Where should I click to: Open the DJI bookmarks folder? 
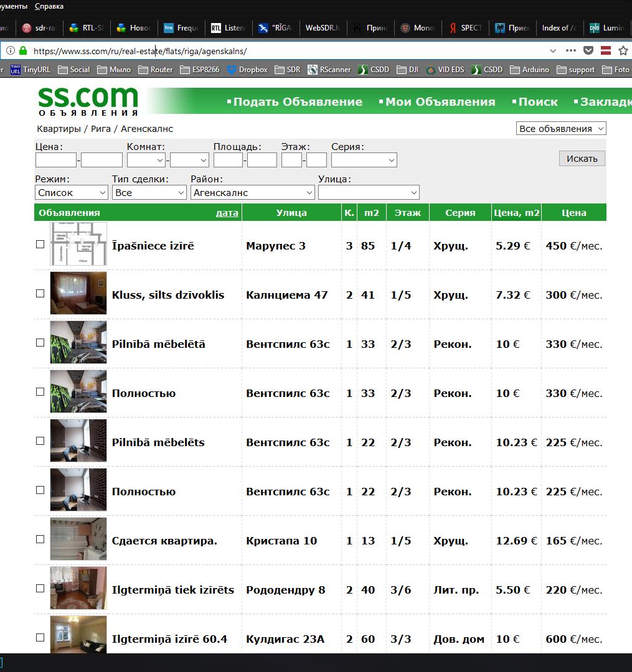pos(407,70)
